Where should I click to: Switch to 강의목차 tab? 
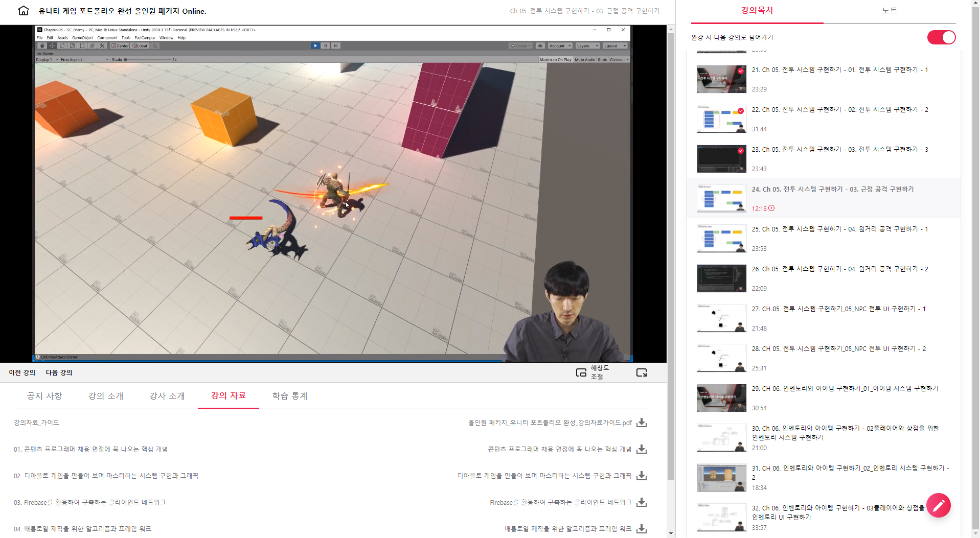point(757,11)
